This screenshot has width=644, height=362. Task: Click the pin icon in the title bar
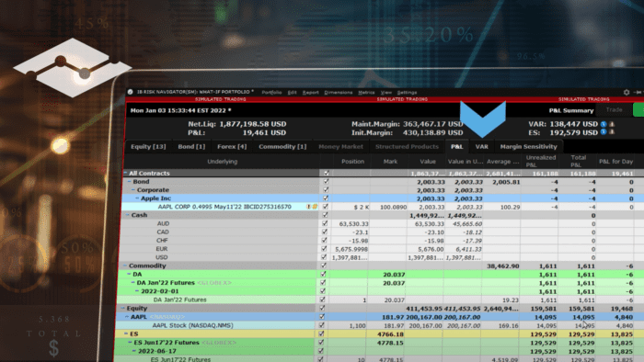(x=638, y=92)
